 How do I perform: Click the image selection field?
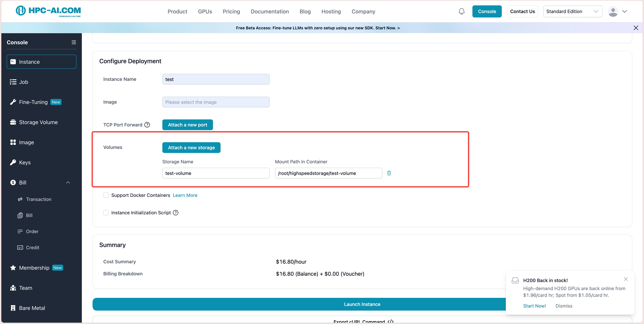pyautogui.click(x=216, y=102)
